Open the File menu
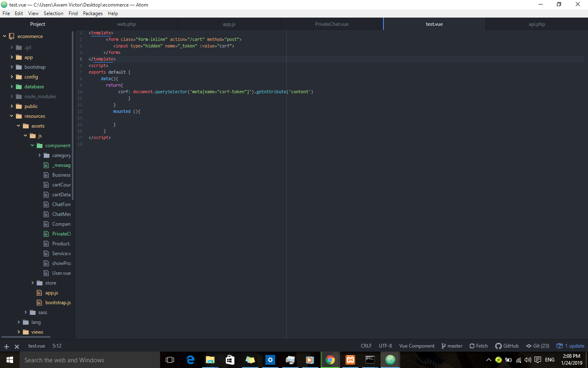The width and height of the screenshot is (588, 368). click(x=6, y=13)
